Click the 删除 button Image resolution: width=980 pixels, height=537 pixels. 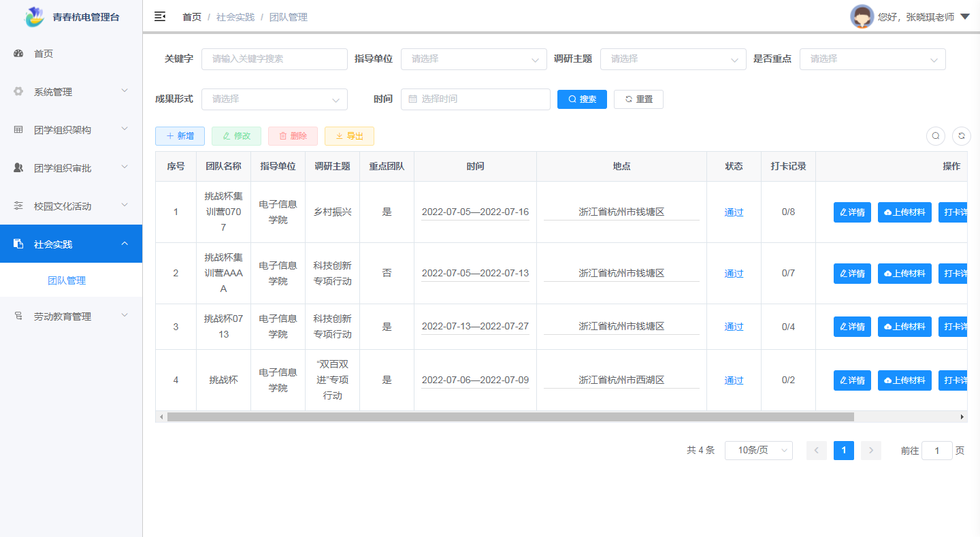coord(293,136)
